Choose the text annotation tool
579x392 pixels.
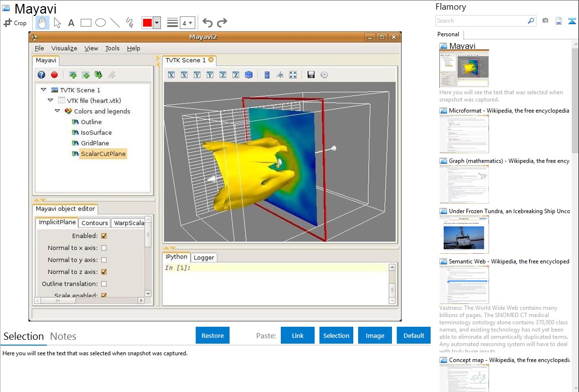pyautogui.click(x=71, y=23)
